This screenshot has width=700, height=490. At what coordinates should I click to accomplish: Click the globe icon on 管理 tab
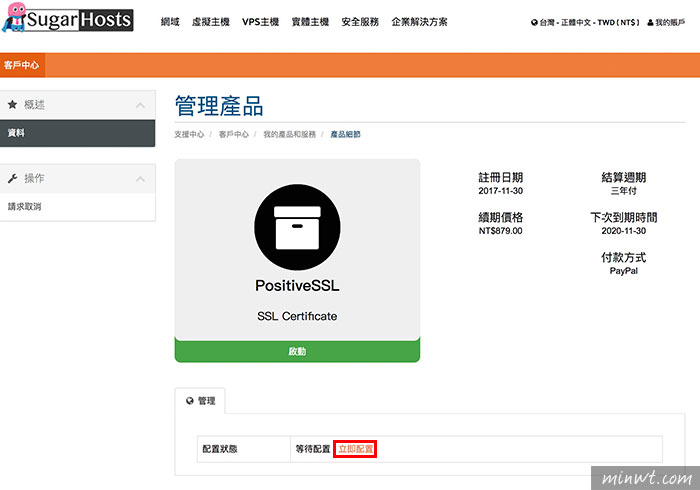tap(190, 401)
